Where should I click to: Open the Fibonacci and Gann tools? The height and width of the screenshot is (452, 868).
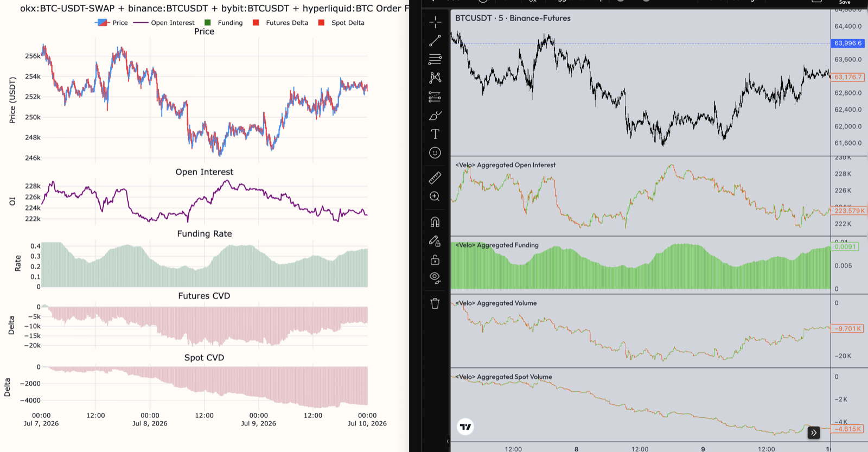point(435,59)
